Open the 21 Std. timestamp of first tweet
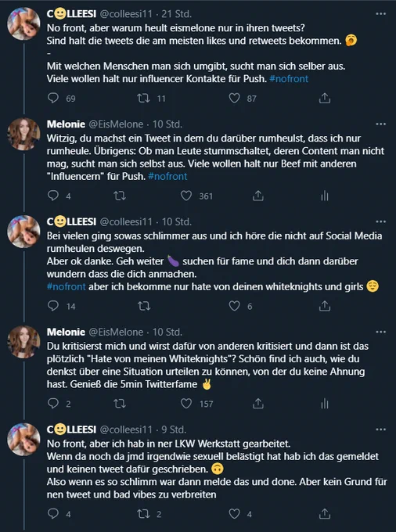Image resolution: width=396 pixels, height=532 pixels. coord(176,14)
